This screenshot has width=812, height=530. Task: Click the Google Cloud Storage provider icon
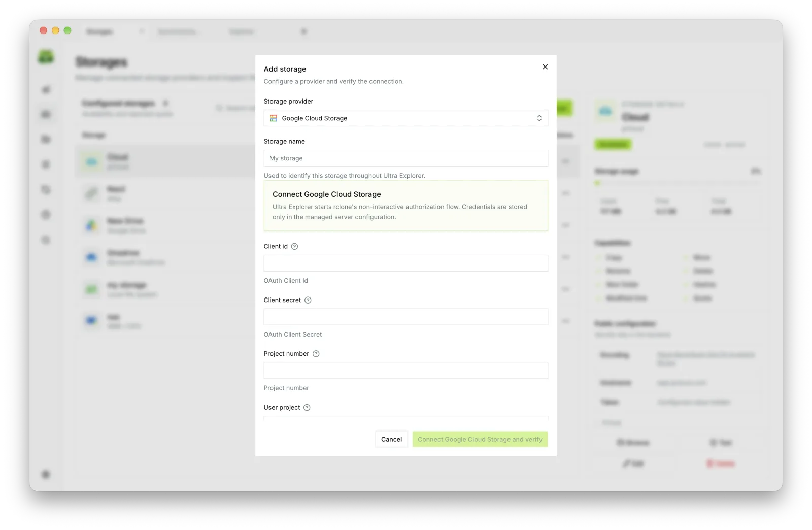[x=274, y=118]
